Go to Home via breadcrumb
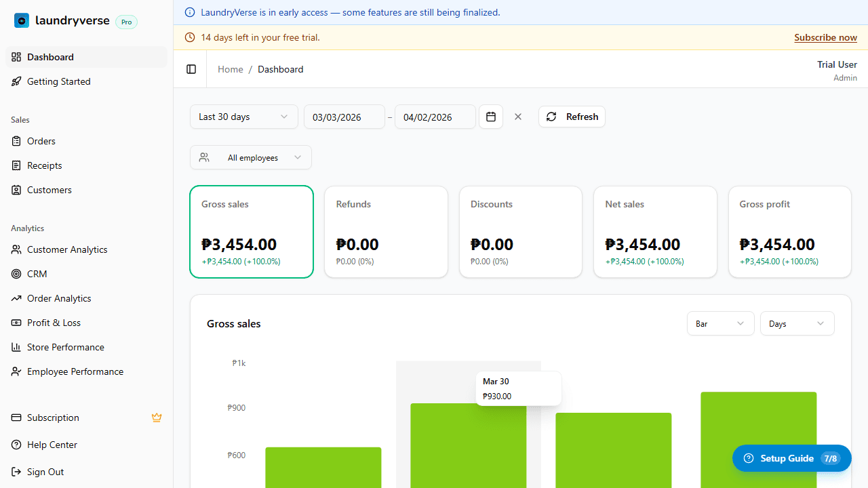Image resolution: width=868 pixels, height=488 pixels. [230, 68]
